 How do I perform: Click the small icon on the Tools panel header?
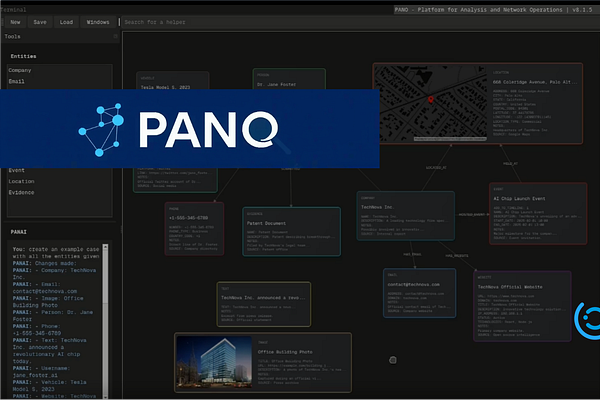(x=116, y=36)
